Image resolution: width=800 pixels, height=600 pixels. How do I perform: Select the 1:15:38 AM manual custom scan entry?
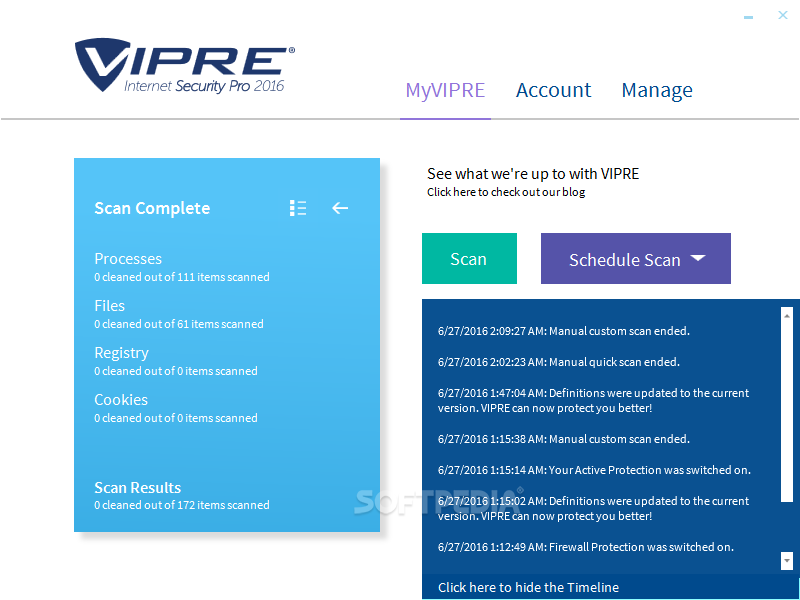(564, 439)
